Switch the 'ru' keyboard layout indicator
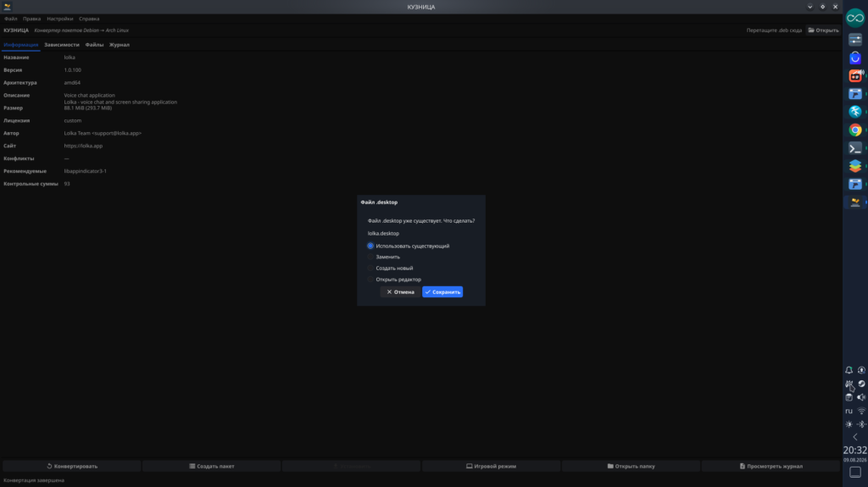Image resolution: width=868 pixels, height=487 pixels. (849, 411)
